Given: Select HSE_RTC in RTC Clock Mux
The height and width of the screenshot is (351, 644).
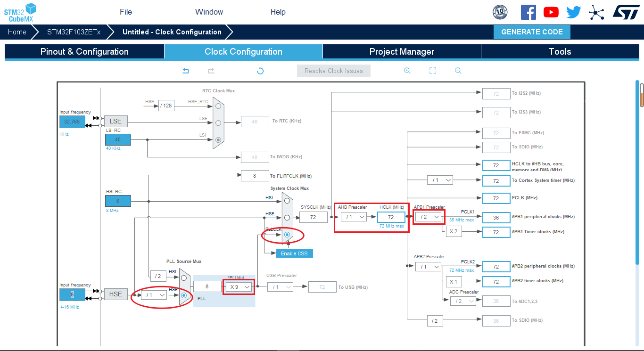Looking at the screenshot, I should point(218,106).
